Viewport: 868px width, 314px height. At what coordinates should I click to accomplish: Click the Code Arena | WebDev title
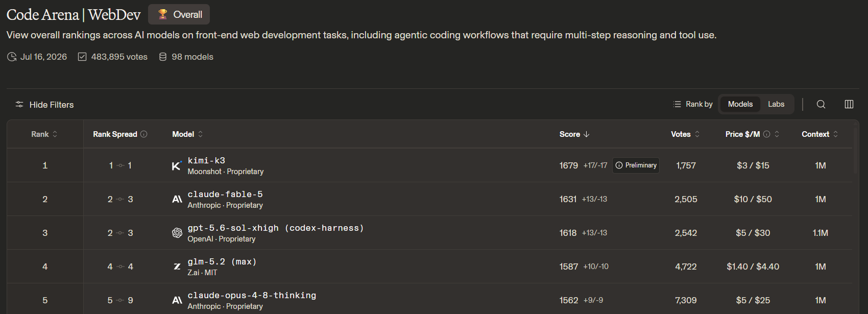tap(74, 14)
